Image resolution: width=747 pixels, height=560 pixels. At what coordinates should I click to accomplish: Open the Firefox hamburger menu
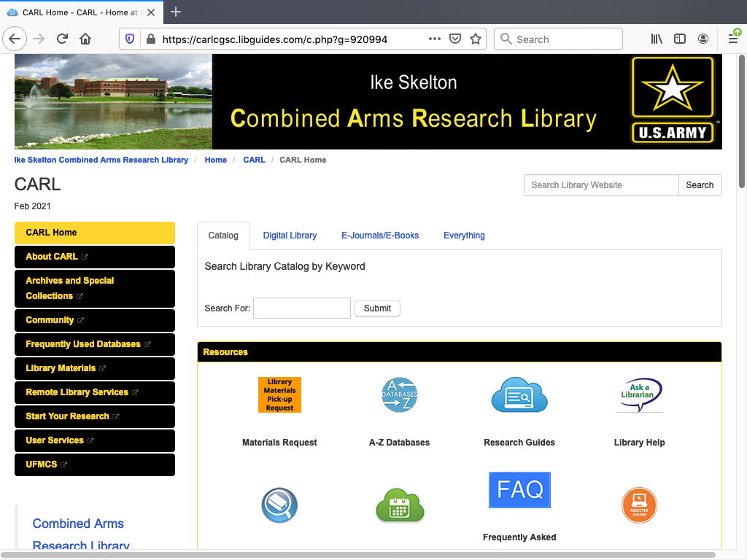pos(732,39)
